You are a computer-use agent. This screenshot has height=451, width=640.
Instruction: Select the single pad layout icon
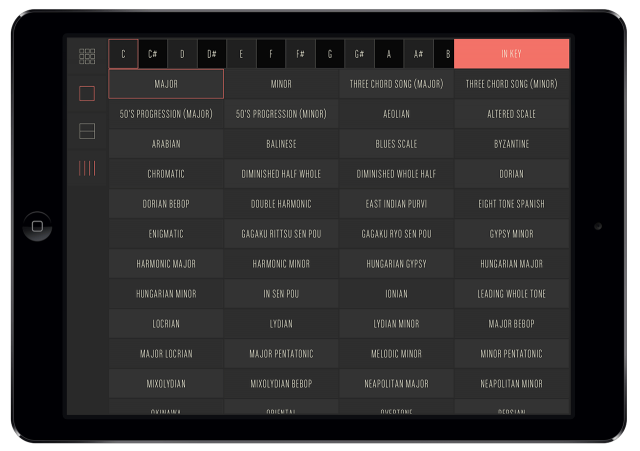point(87,93)
